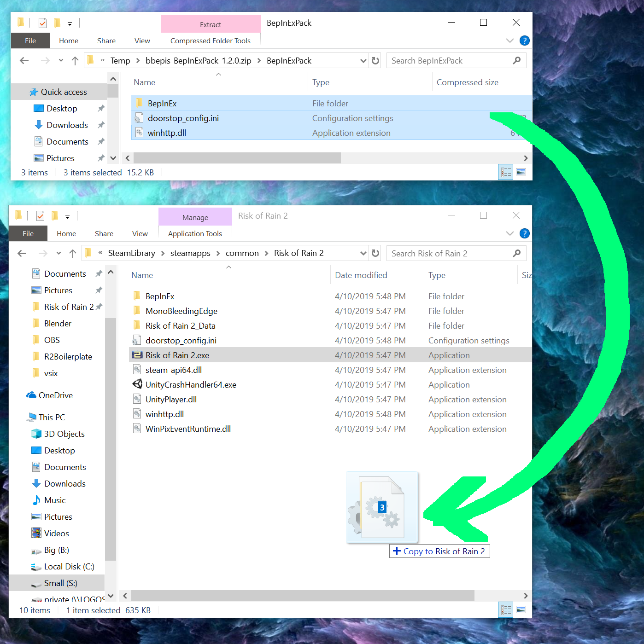Click the search magnifier in BepInExPack search box
The height and width of the screenshot is (644, 644).
pyautogui.click(x=517, y=60)
